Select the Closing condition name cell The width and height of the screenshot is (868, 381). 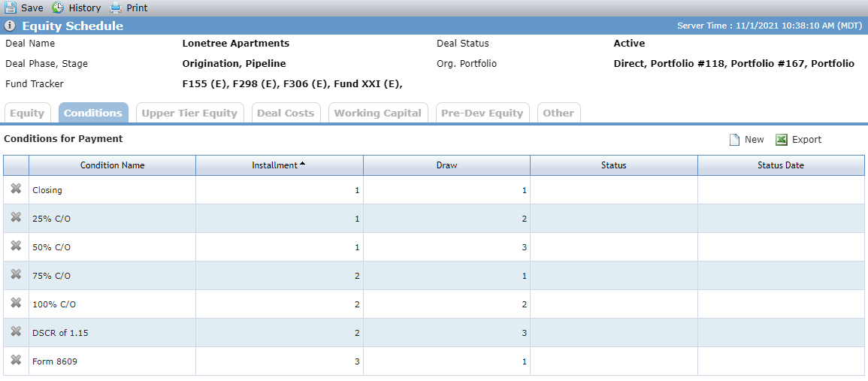[x=113, y=190]
